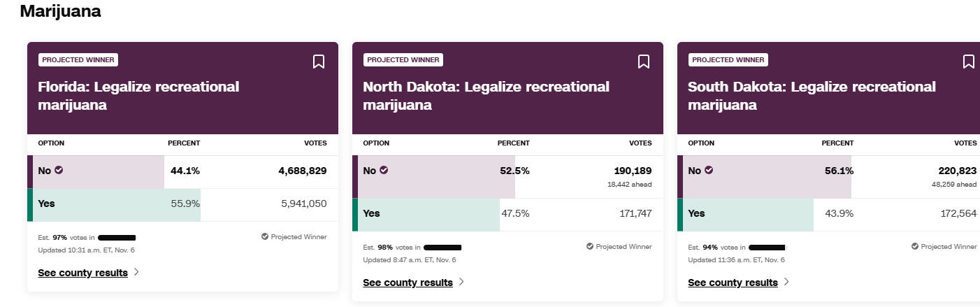Expand North Dakota county results chevron arrow
This screenshot has height=307, width=980.
pos(461,282)
